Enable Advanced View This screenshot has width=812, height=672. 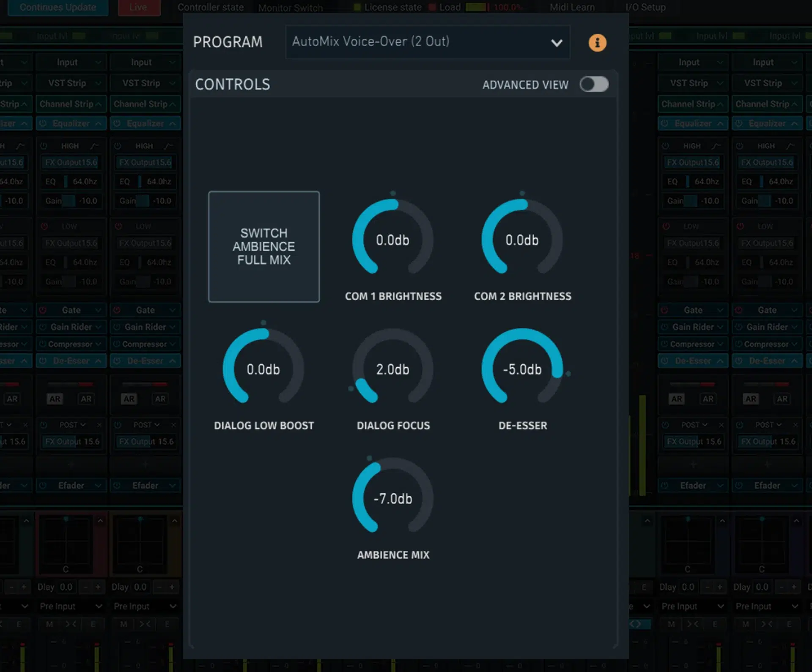click(x=594, y=85)
